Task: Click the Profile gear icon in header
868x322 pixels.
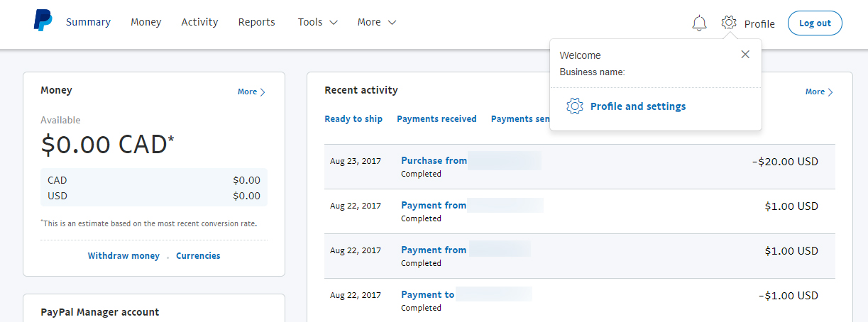Action: pos(728,23)
